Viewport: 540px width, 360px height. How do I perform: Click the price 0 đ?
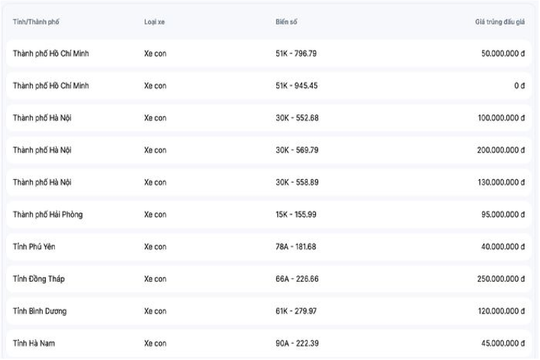(x=520, y=86)
